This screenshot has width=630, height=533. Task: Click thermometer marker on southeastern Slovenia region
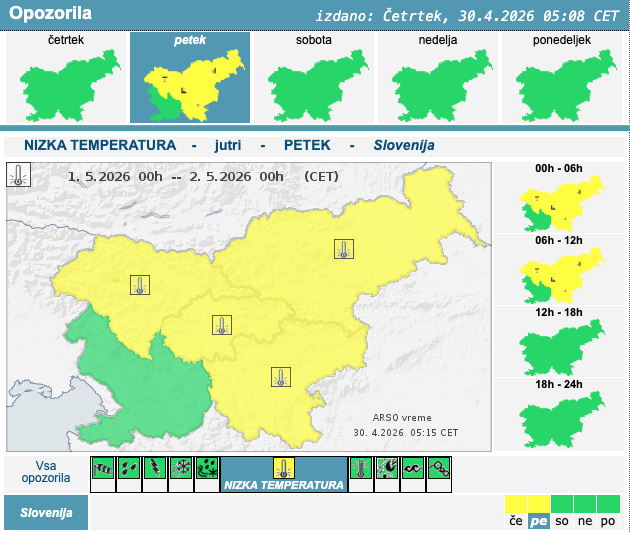[x=281, y=377]
